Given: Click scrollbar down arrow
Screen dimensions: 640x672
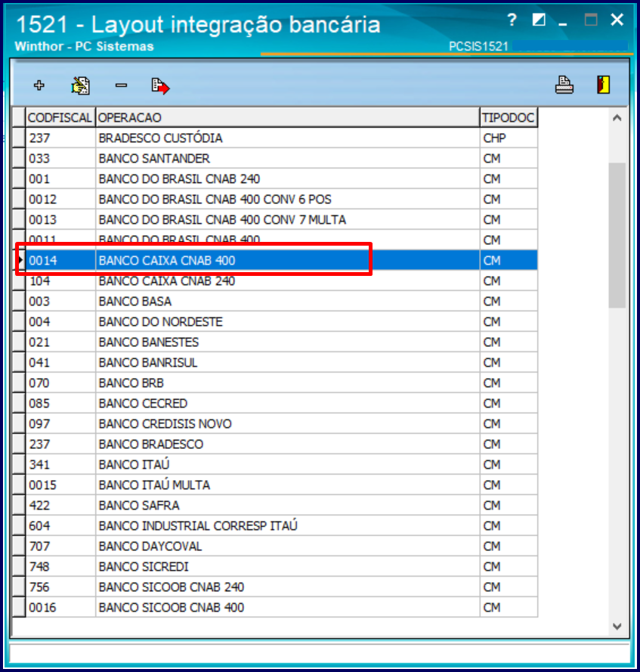Looking at the screenshot, I should [617, 626].
